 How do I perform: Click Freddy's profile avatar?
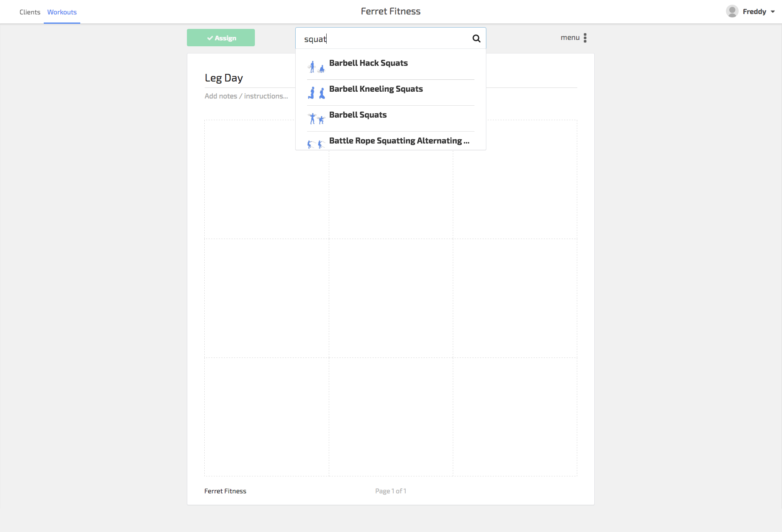732,11
